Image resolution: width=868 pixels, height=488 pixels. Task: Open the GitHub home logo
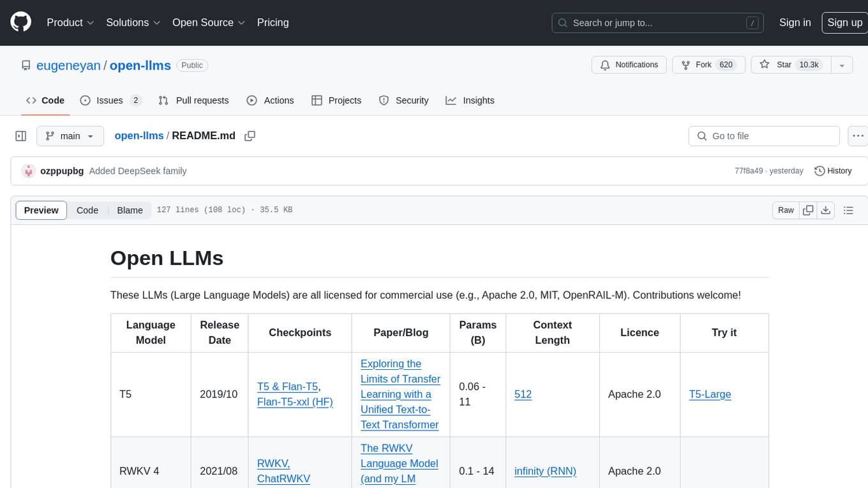point(20,22)
